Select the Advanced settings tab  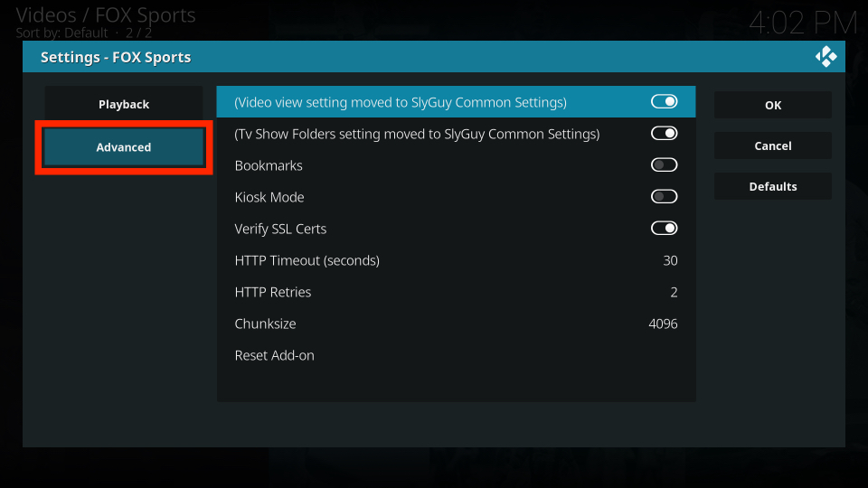click(124, 147)
